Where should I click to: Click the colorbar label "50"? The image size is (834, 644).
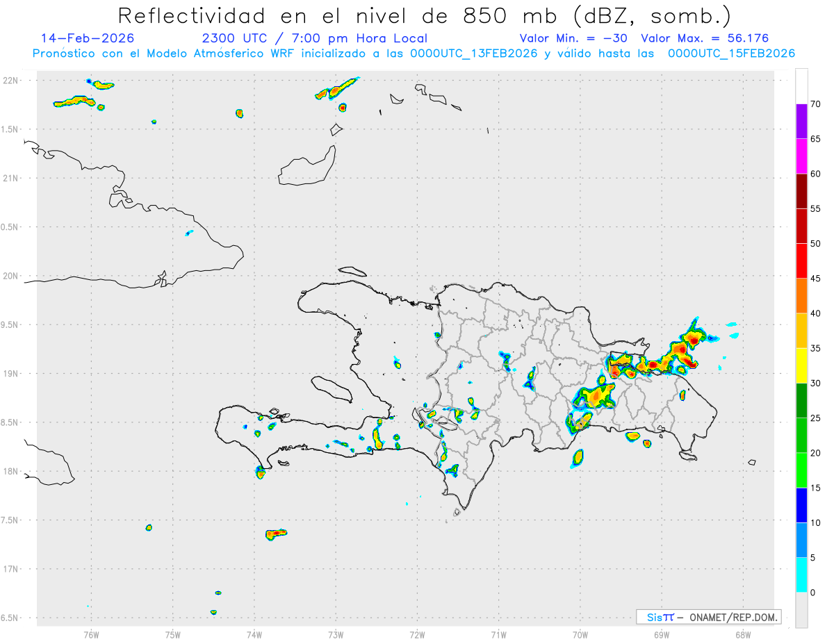tap(816, 244)
